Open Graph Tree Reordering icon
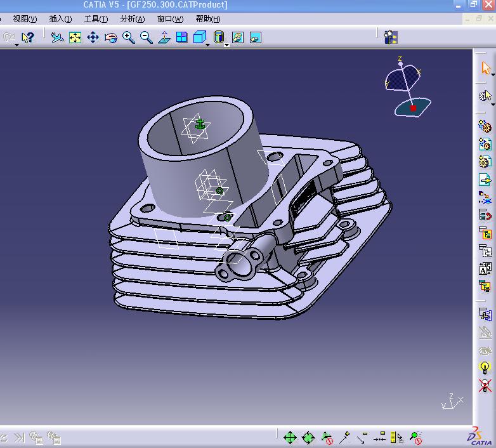 point(485,215)
